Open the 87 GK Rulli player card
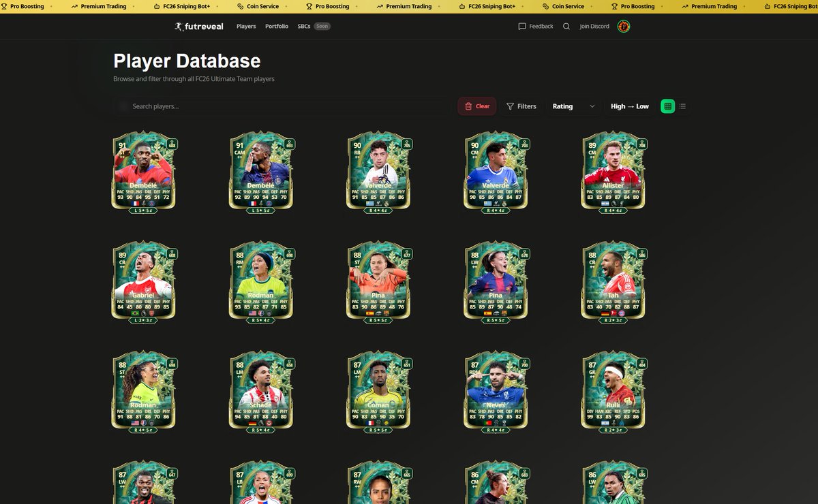This screenshot has width=818, height=504. click(x=613, y=393)
